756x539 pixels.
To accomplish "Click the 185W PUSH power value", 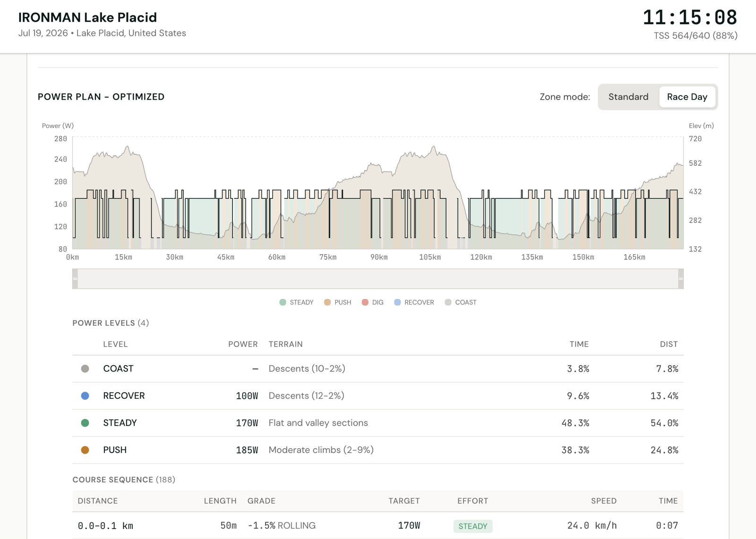I will click(247, 450).
